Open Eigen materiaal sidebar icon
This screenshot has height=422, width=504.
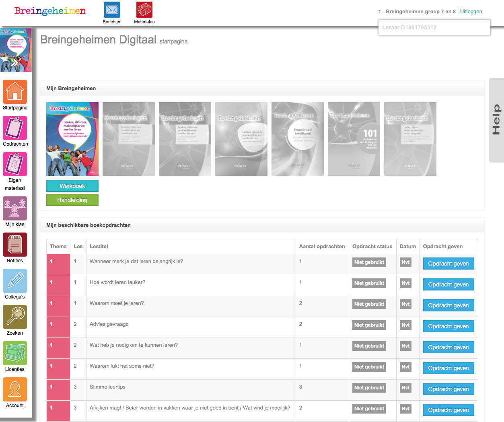point(15,164)
